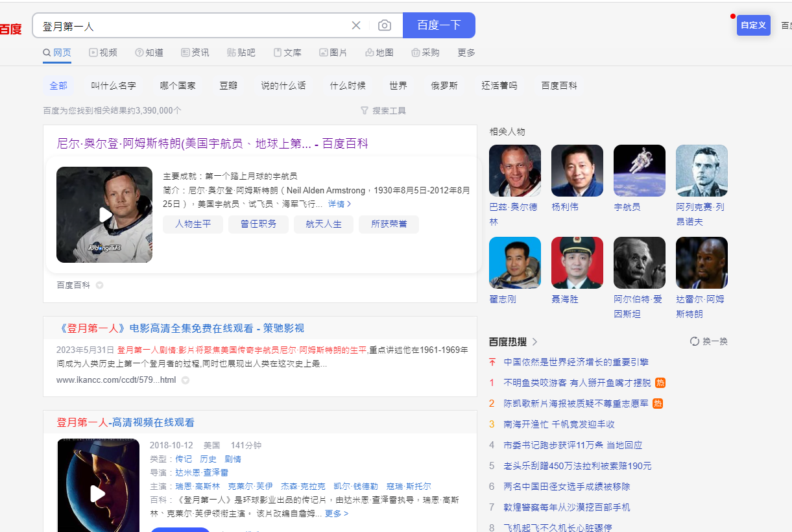The image size is (792, 532).
Task: Open dropdown arrow next to 百度百科 source
Action: point(100,285)
